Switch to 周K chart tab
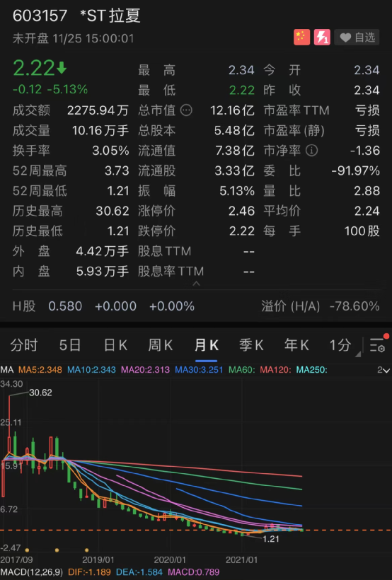 [161, 345]
